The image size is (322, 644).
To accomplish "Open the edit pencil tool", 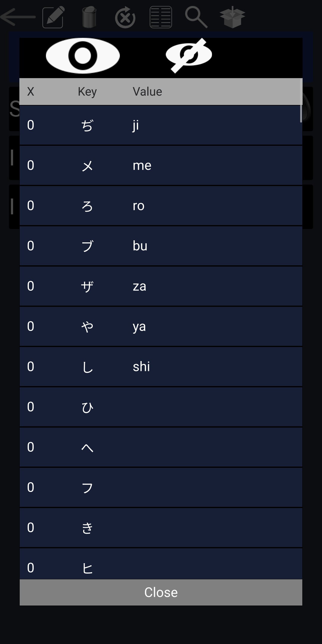I will (53, 18).
